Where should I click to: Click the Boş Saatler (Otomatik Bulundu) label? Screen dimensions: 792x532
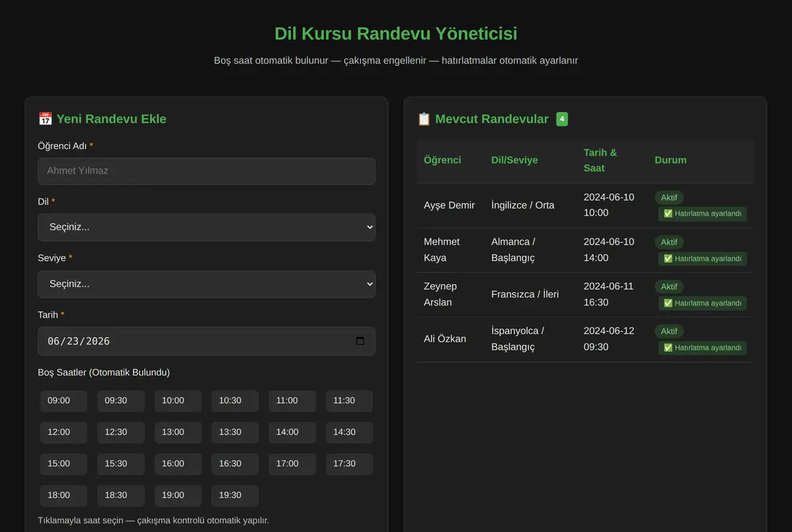(104, 372)
